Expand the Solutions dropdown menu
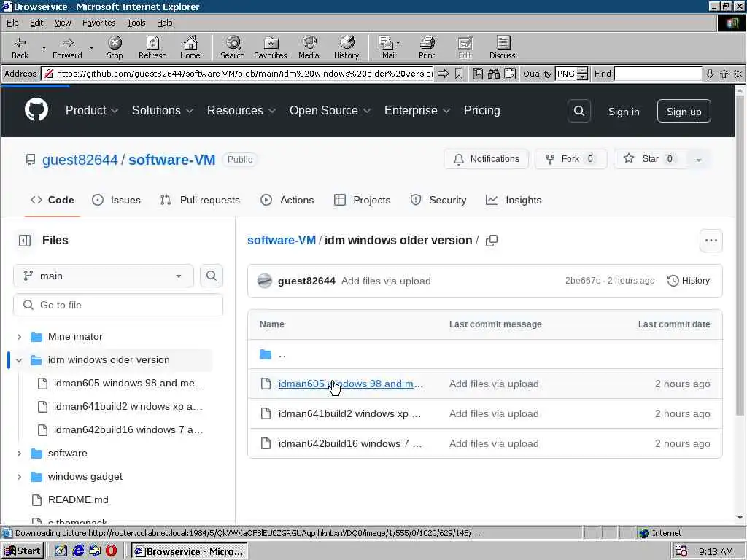Viewport: 747px width, 560px height. pos(163,111)
